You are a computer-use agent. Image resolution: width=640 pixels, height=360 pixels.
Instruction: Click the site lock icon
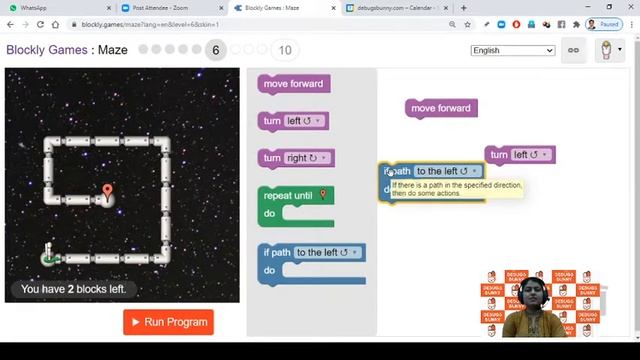[x=74, y=24]
